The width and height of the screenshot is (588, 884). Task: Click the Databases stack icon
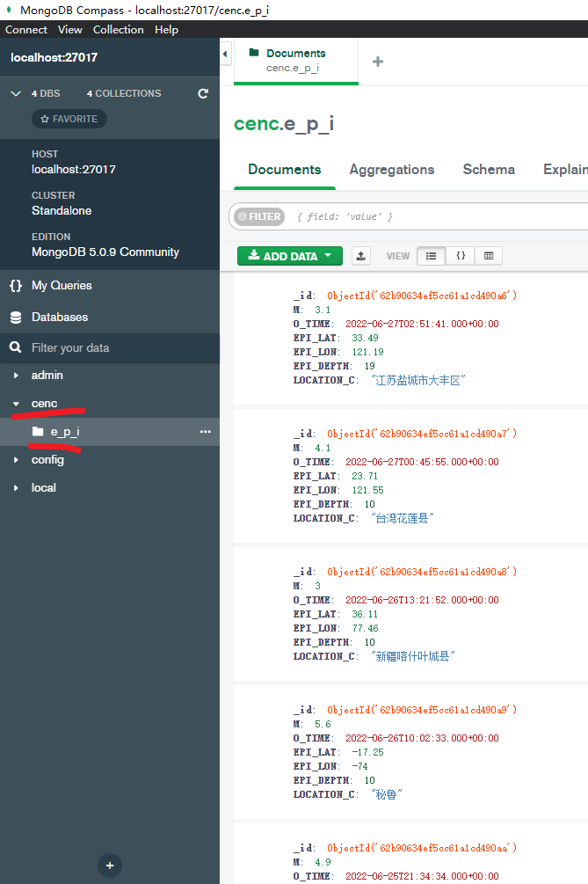point(16,318)
